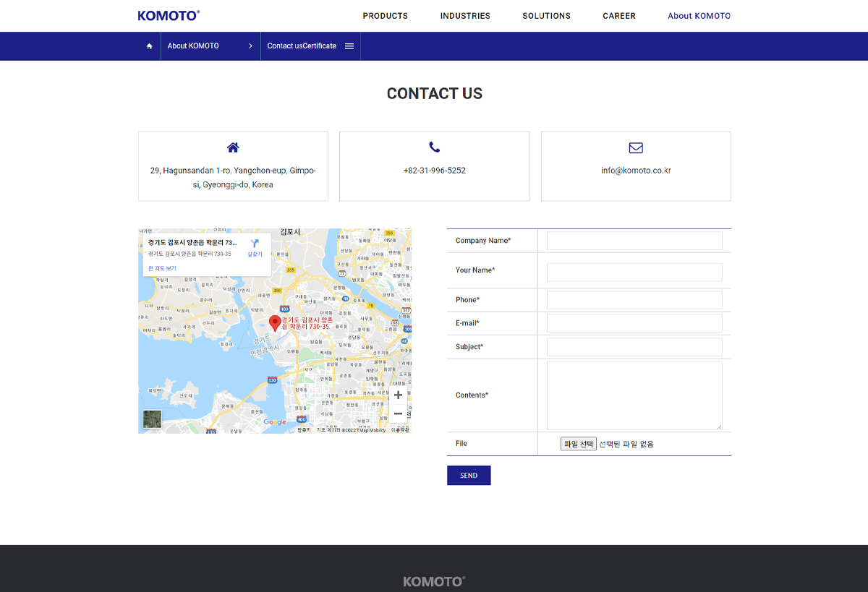868x592 pixels.
Task: Focus the E-mail input field
Action: point(634,323)
